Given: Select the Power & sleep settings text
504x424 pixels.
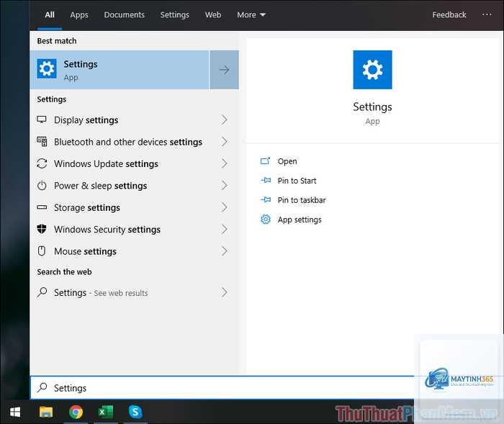Looking at the screenshot, I should click(100, 186).
